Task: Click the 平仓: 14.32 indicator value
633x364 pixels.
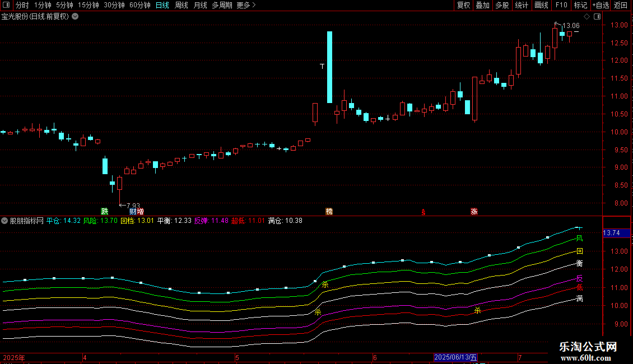Action: tap(63, 221)
